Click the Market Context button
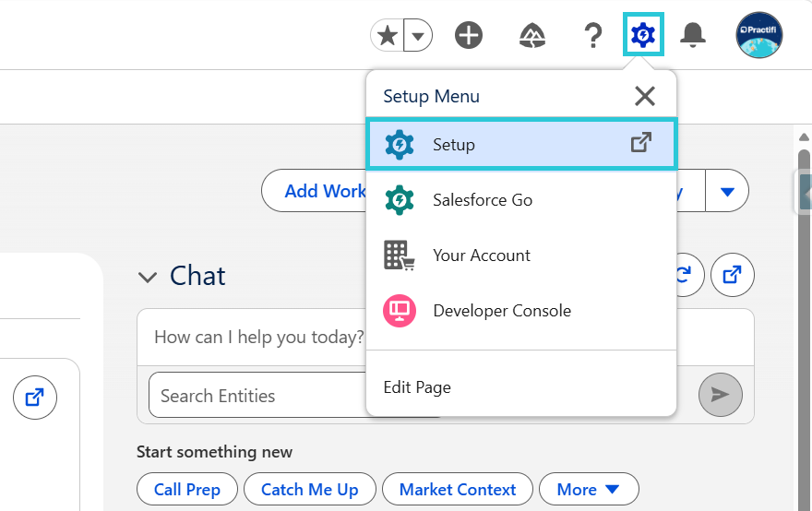The height and width of the screenshot is (511, 812). point(458,489)
